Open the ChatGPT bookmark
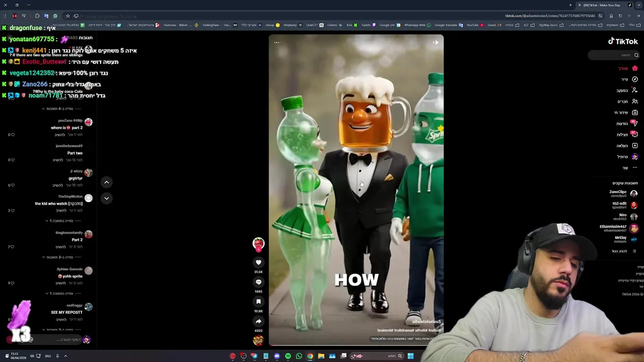Screen dimensions: 644x362 tap(314, 25)
